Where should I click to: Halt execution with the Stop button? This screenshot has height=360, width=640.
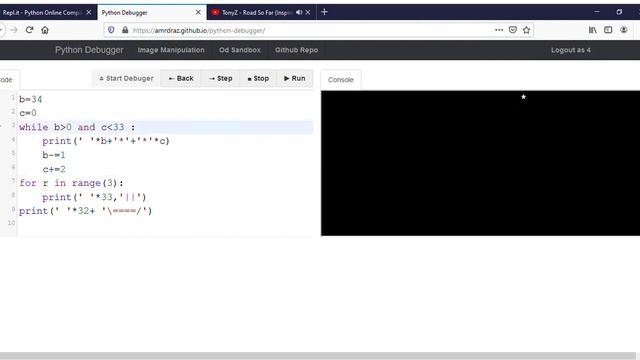(x=258, y=78)
